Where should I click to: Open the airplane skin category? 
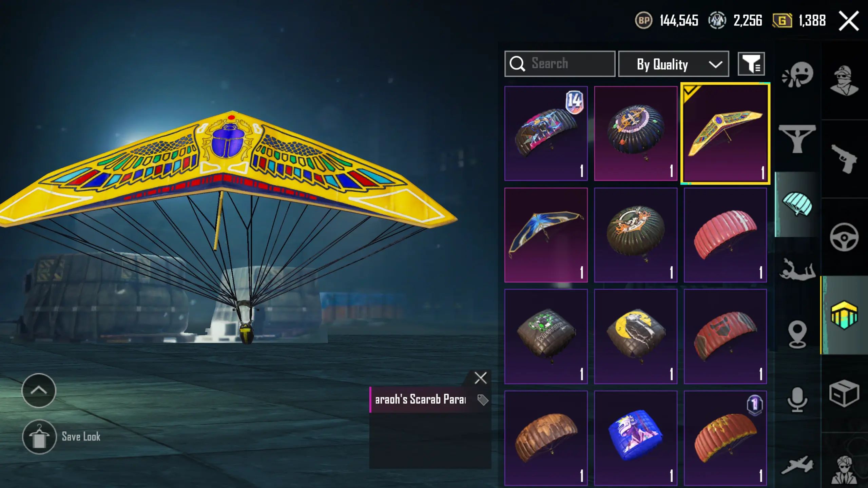(797, 464)
